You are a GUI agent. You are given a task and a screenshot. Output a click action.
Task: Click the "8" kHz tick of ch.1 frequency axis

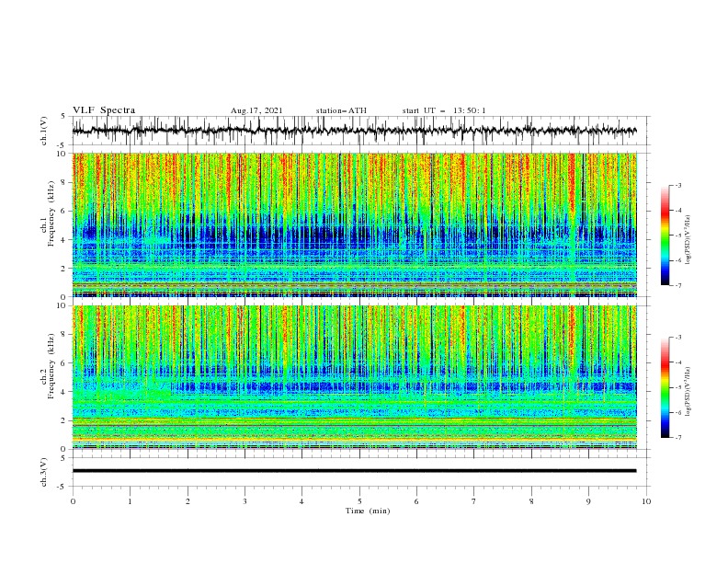tap(63, 182)
